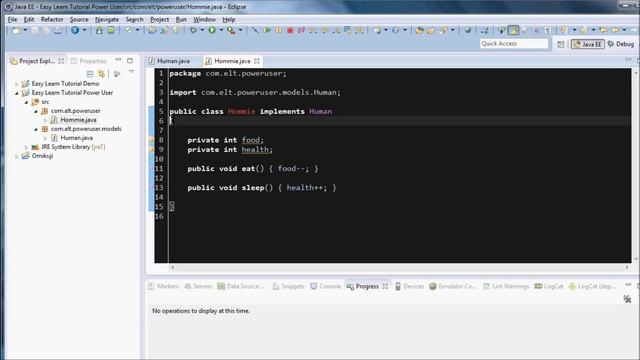Screen dimensions: 640x360
Task: Expand Easy Learn Tutorial Demo project
Action: pos(17,84)
